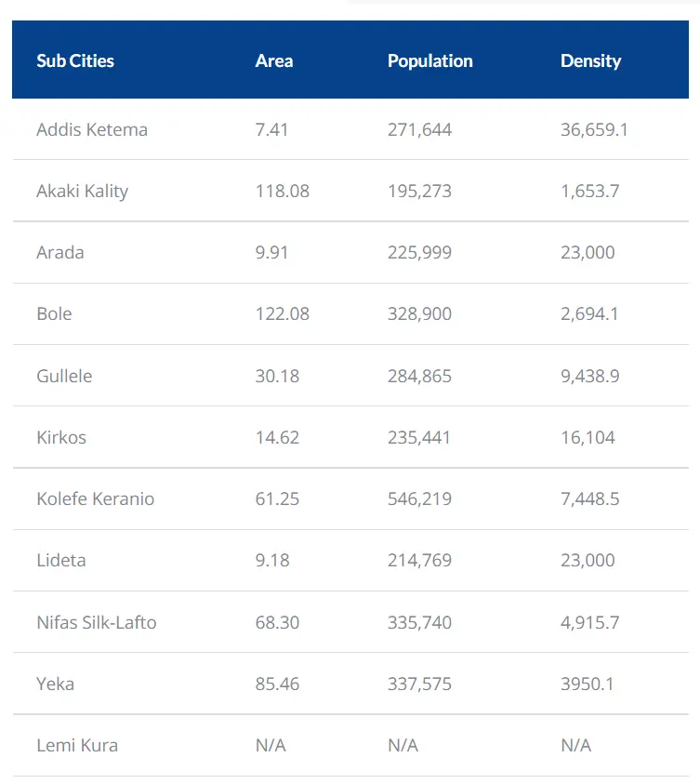This screenshot has width=700, height=784.
Task: Select the Lemi Kura row label
Action: (77, 745)
